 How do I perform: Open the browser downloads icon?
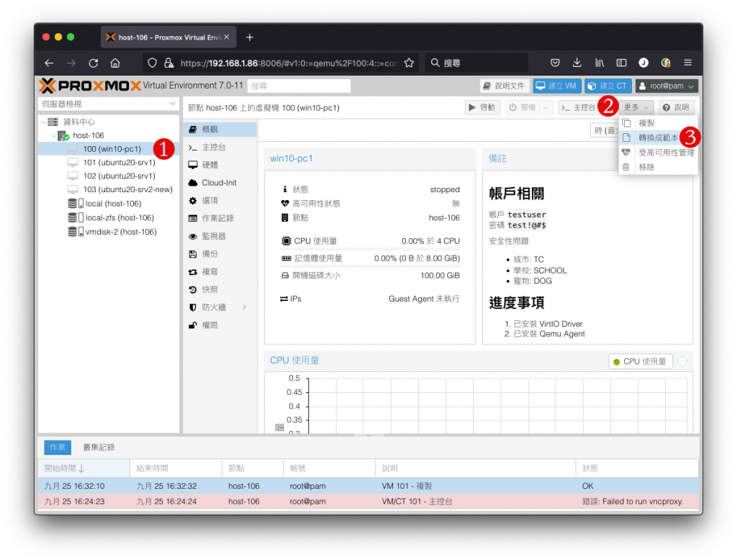[x=577, y=63]
